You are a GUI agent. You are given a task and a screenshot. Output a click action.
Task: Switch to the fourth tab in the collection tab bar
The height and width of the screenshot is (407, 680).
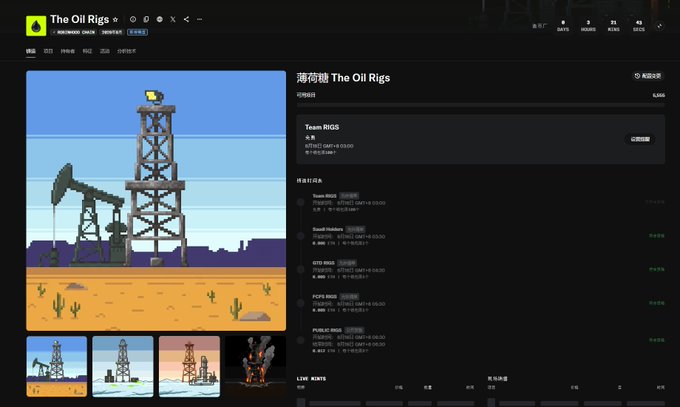click(x=87, y=51)
